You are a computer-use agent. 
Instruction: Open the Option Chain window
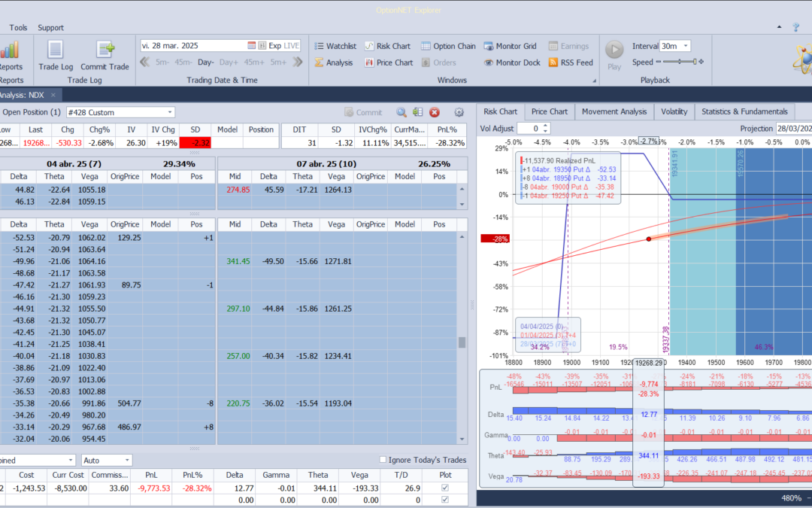pyautogui.click(x=448, y=46)
